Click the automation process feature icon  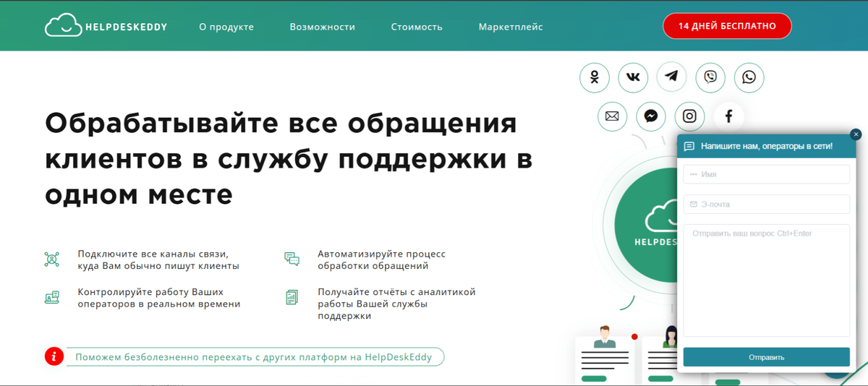click(x=292, y=260)
